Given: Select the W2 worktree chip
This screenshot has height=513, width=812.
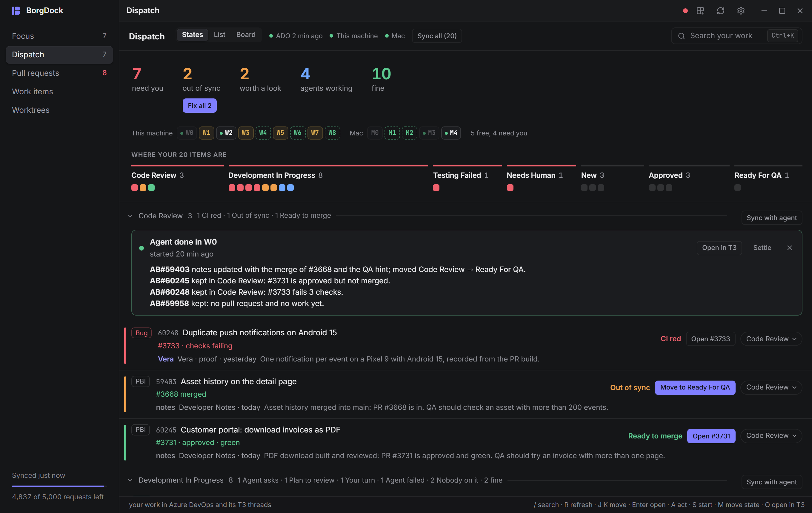Looking at the screenshot, I should 226,133.
